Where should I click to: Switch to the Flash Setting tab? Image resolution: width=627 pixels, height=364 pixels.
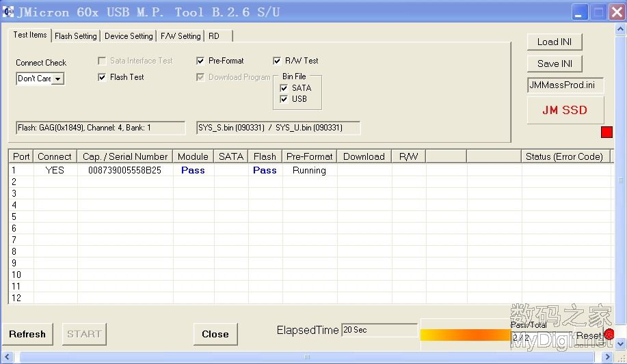76,36
